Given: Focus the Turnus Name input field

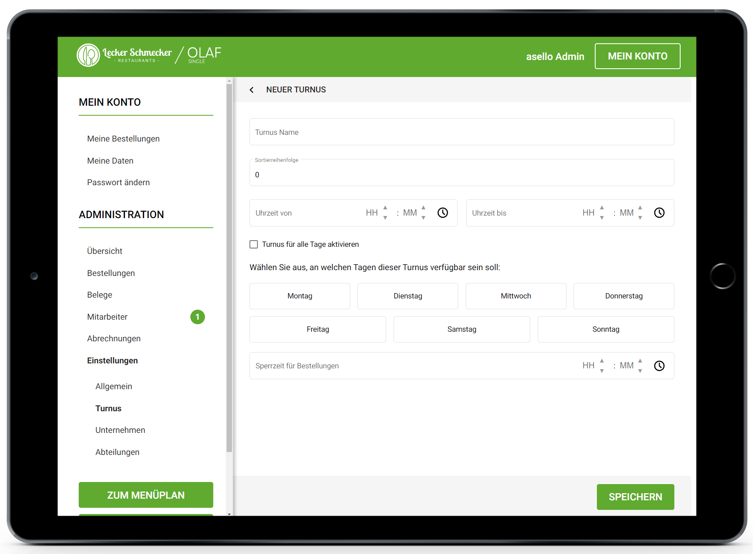Looking at the screenshot, I should click(462, 132).
